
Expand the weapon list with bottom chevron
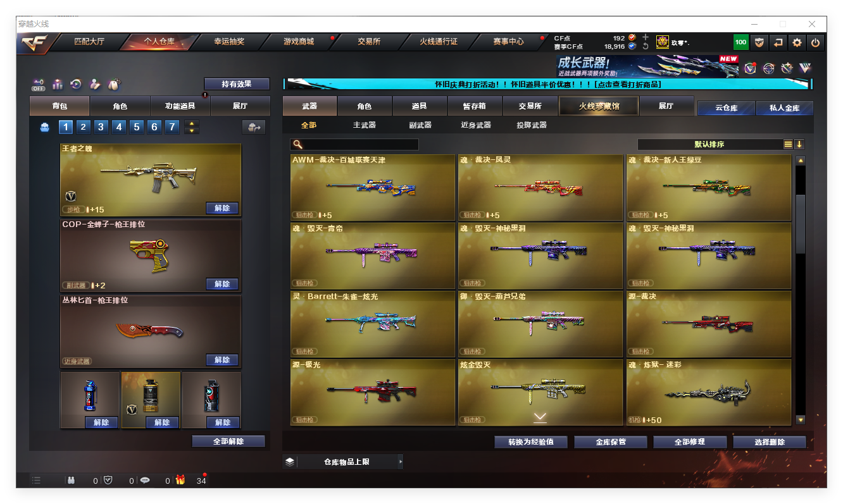tap(540, 417)
